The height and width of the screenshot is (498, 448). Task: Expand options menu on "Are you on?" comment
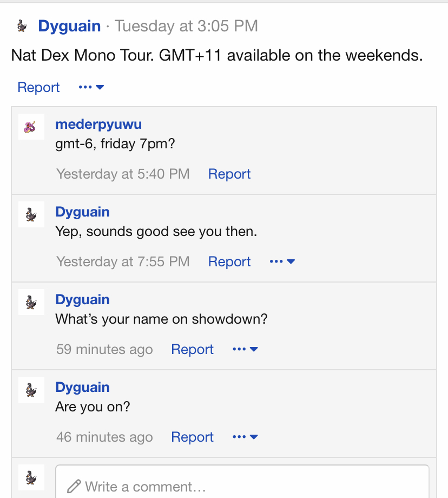tap(245, 437)
